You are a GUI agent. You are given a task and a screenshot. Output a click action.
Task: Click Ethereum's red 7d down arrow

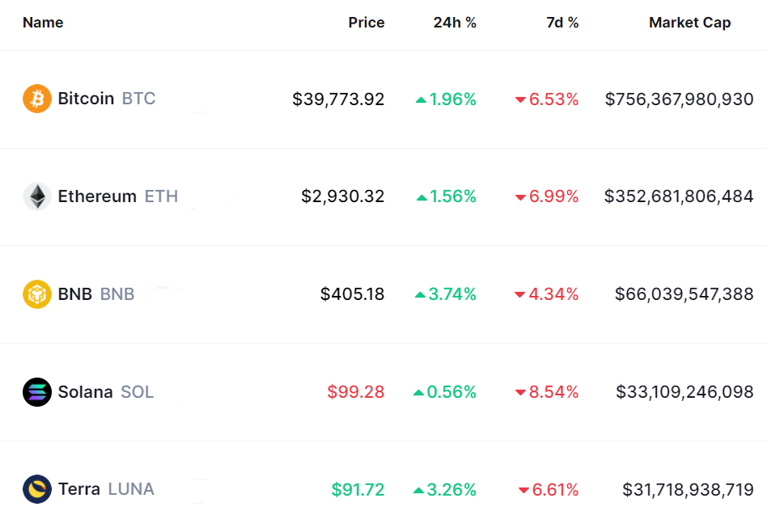(x=520, y=197)
